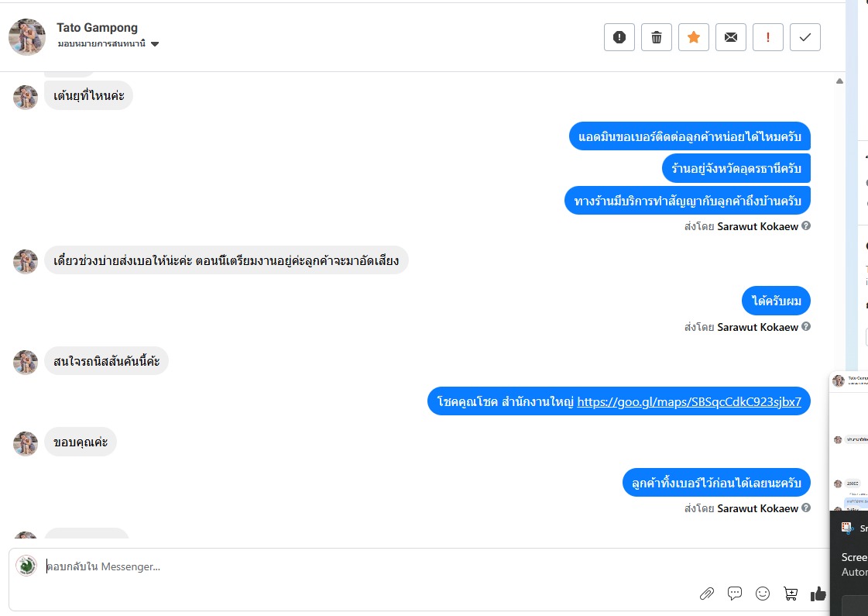Create an order with cart icon
This screenshot has width=868, height=616.
pos(791,594)
